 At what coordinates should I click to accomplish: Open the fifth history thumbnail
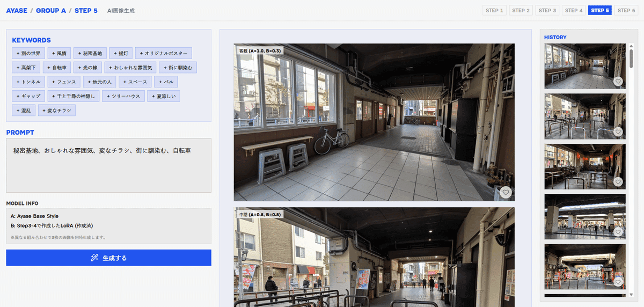(x=585, y=267)
